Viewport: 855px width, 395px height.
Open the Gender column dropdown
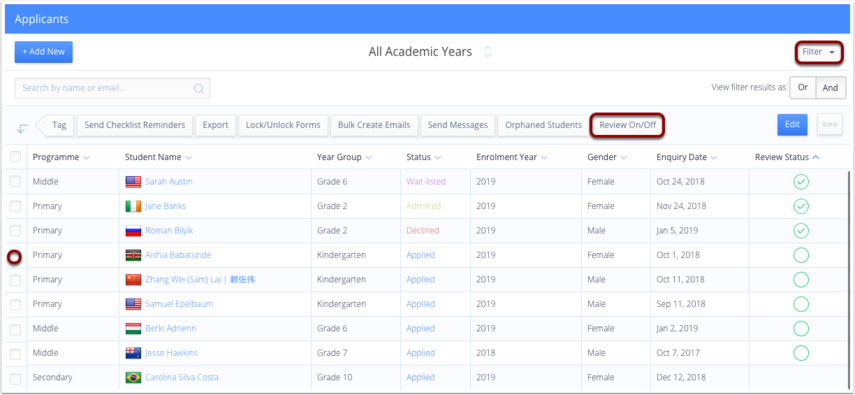tap(623, 158)
